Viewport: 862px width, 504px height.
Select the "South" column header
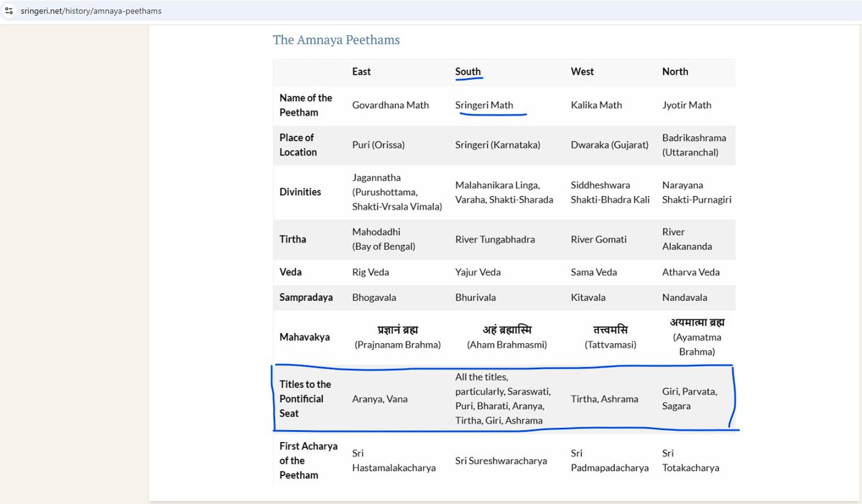(x=468, y=72)
